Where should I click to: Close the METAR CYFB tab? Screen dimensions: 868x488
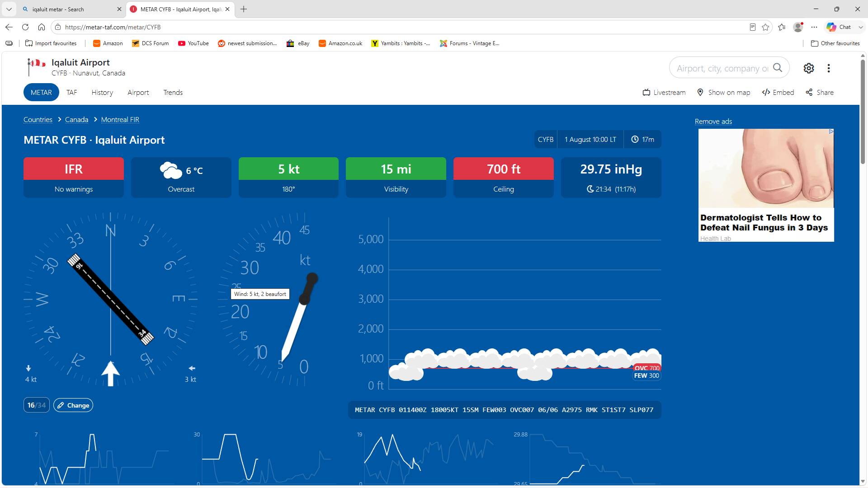pyautogui.click(x=227, y=9)
